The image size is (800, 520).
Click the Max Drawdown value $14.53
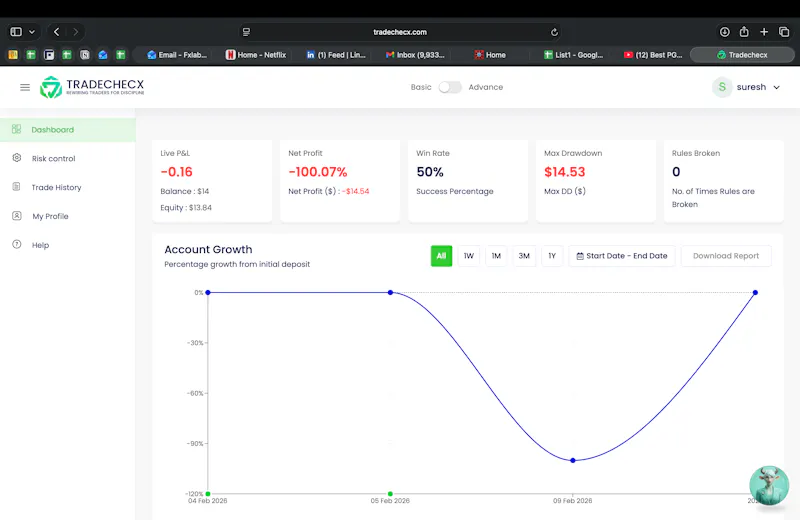tap(565, 172)
